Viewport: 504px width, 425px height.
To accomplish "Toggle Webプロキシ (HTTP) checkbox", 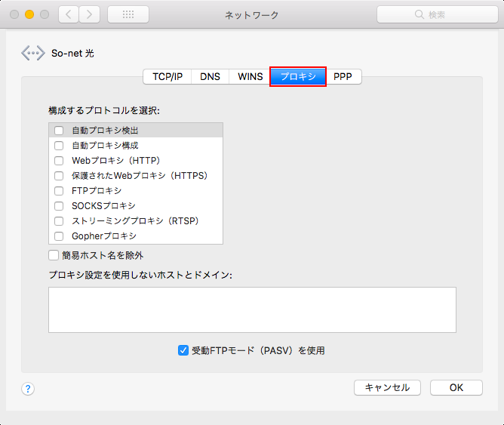I will point(59,161).
